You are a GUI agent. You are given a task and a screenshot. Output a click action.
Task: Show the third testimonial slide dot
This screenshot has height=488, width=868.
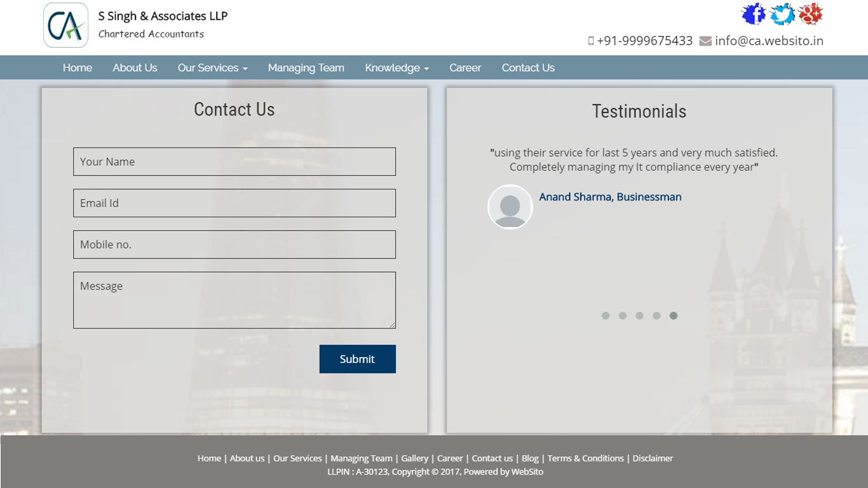point(640,316)
